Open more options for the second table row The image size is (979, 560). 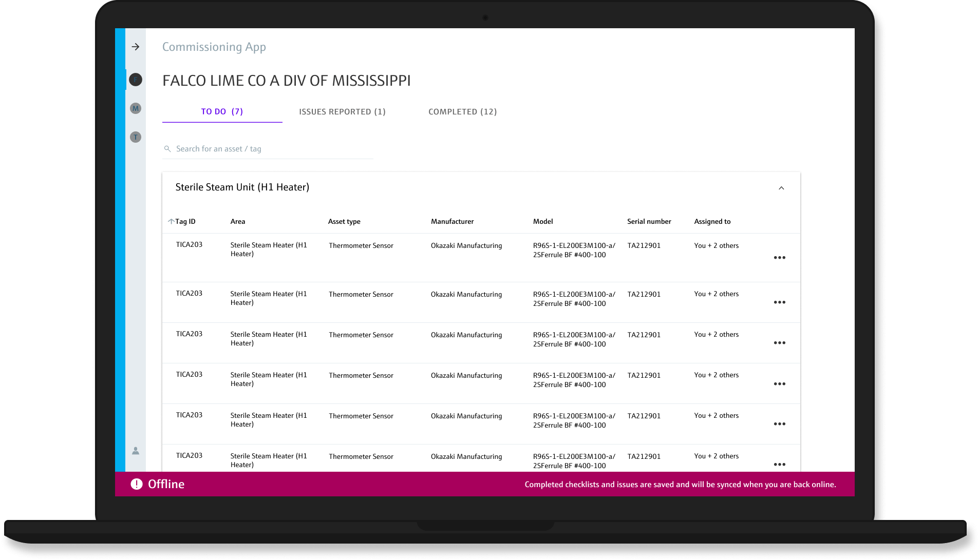click(779, 302)
